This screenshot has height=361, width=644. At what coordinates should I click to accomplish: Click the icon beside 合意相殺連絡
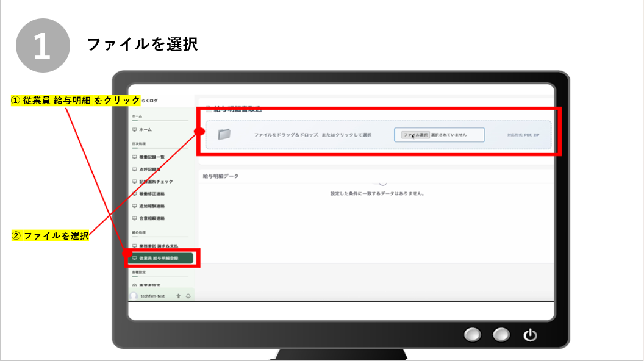coord(134,218)
